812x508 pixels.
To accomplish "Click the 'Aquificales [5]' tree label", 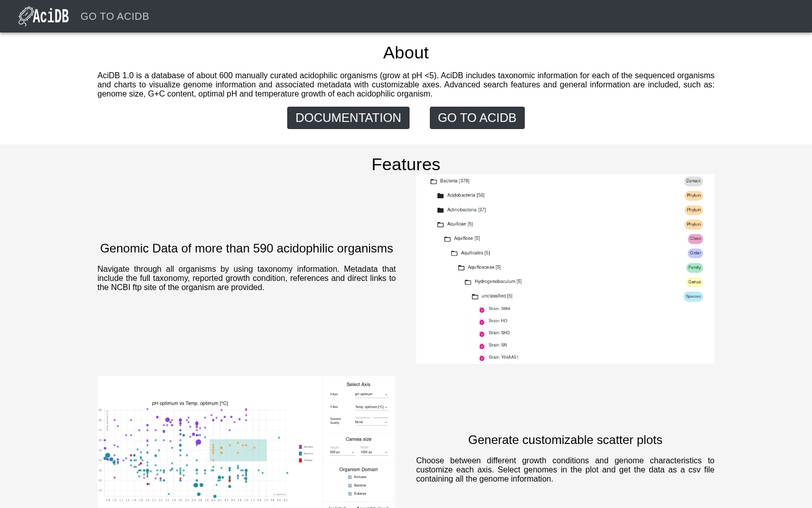I will click(x=476, y=253).
